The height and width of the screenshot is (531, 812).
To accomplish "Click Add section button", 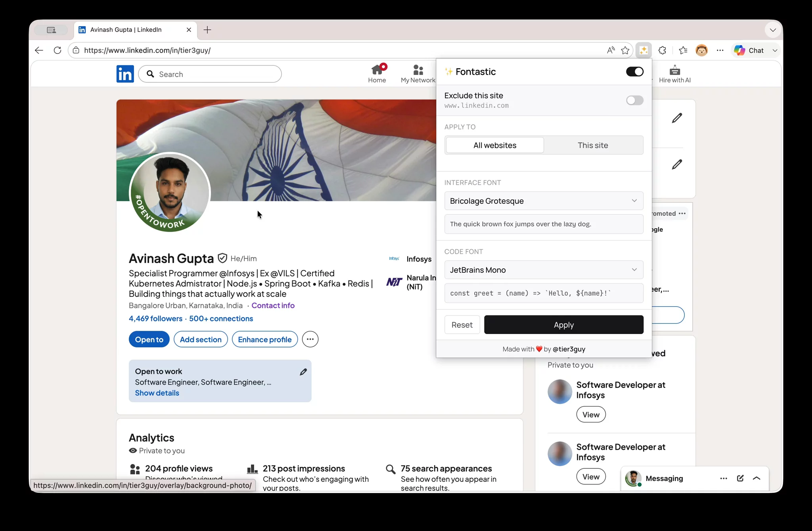I will click(x=201, y=339).
